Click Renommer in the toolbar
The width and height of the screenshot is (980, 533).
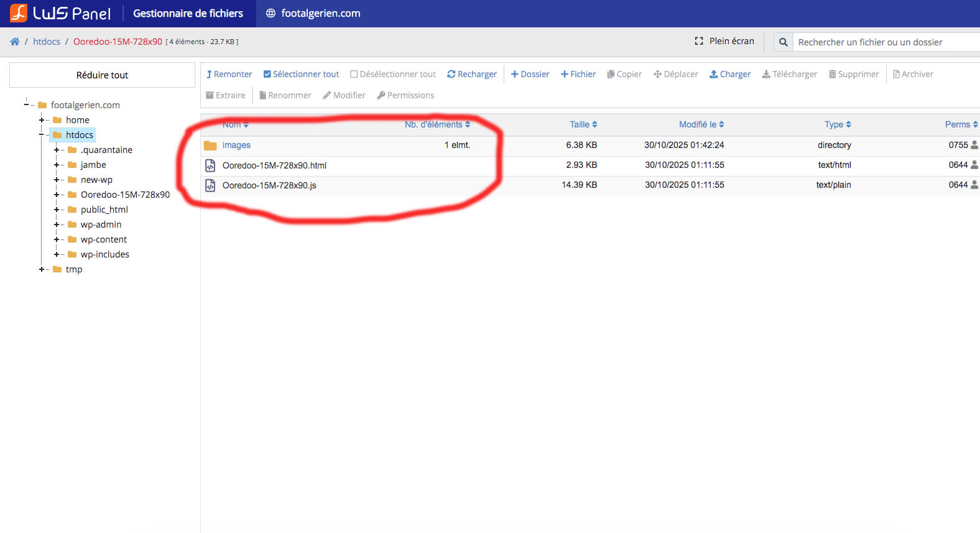coord(285,95)
